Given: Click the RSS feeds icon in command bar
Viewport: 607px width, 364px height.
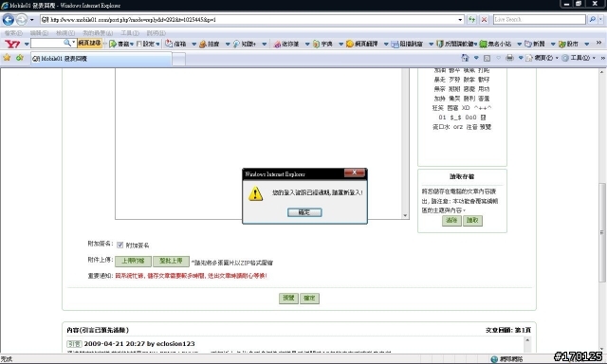Looking at the screenshot, I should point(487,58).
